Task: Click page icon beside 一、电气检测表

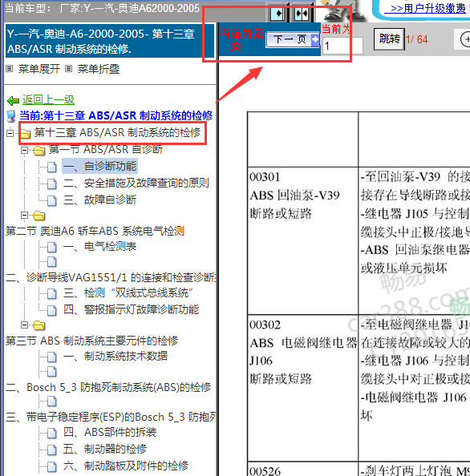Action: coord(51,247)
